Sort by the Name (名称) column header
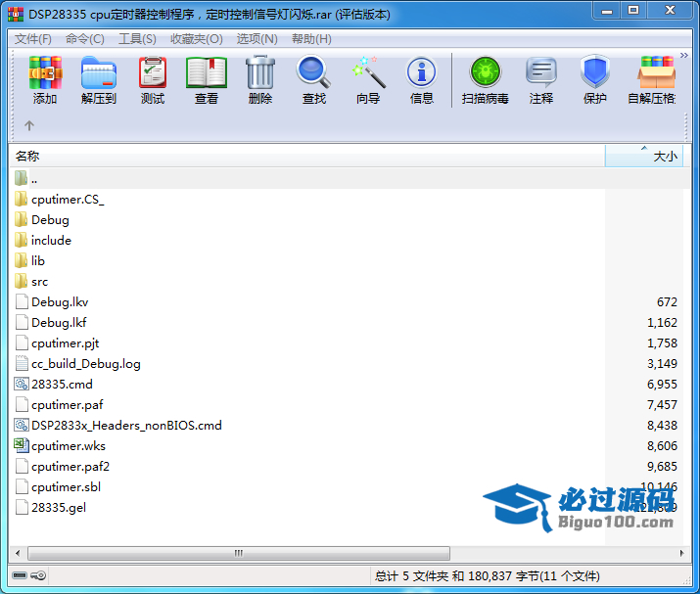700x594 pixels. (307, 157)
